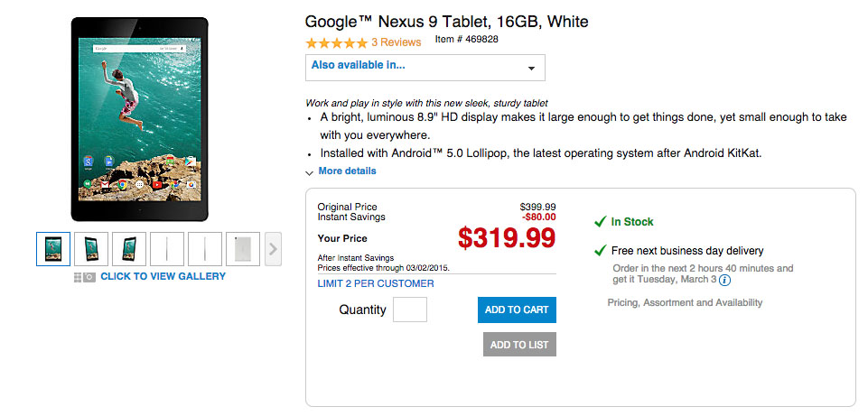
Task: Click the More details link
Action: tap(347, 171)
